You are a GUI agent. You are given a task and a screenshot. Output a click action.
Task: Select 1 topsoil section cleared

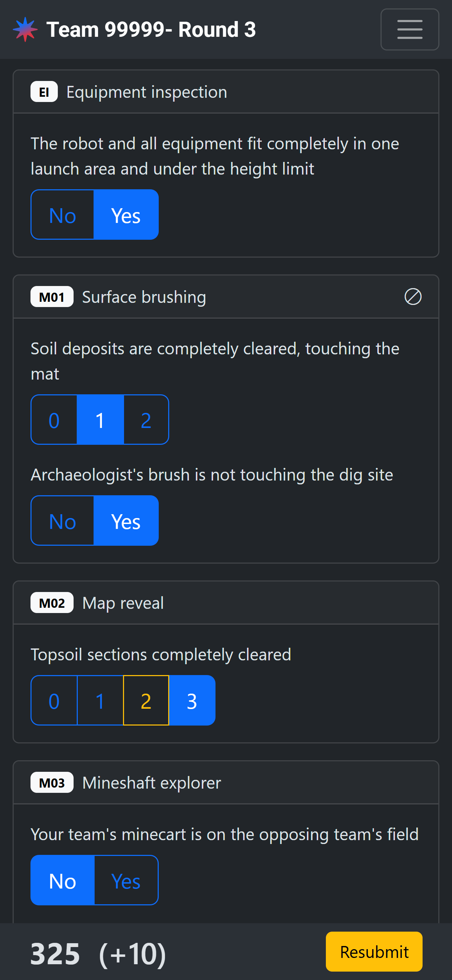click(100, 700)
